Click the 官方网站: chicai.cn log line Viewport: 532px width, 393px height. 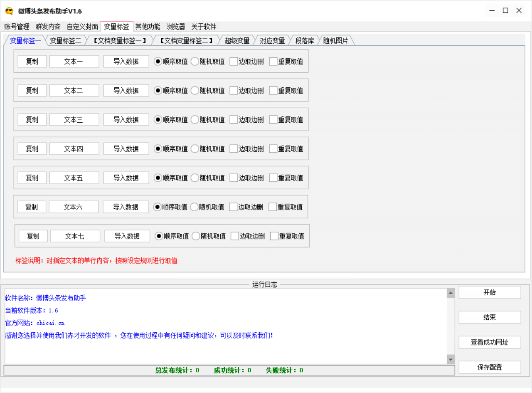pyautogui.click(x=35, y=323)
